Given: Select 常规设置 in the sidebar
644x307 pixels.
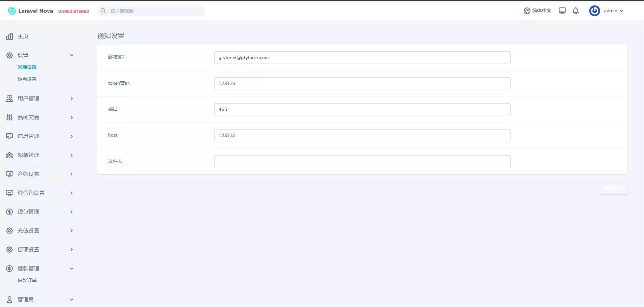Looking at the screenshot, I should [27, 67].
